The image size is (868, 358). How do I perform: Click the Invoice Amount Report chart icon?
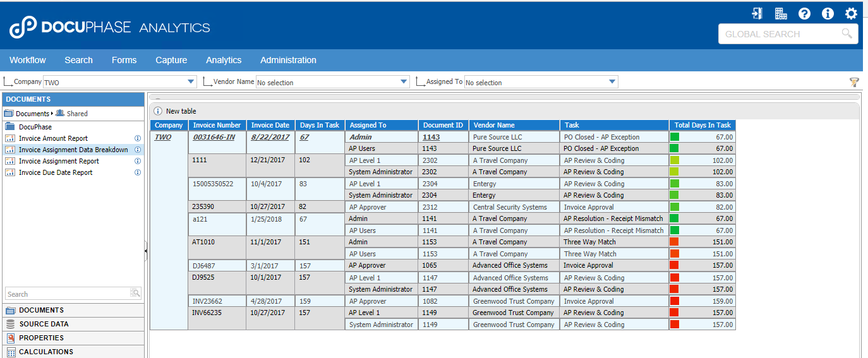[10, 138]
